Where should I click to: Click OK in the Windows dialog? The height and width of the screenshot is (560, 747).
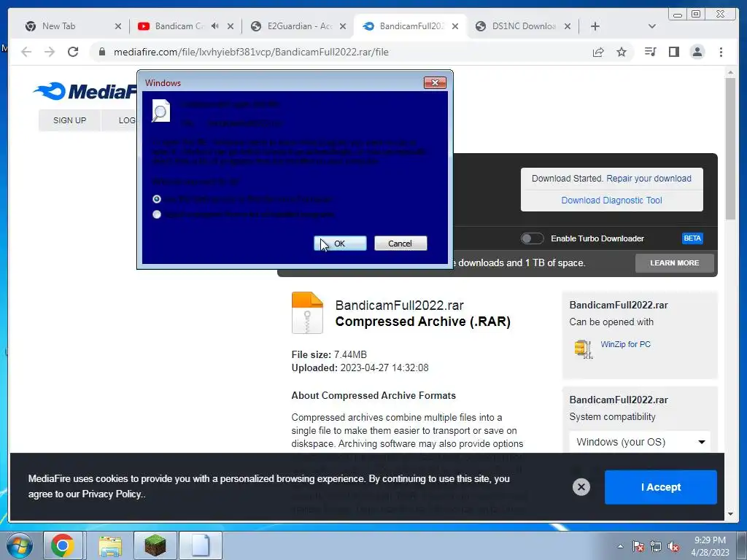[340, 244]
